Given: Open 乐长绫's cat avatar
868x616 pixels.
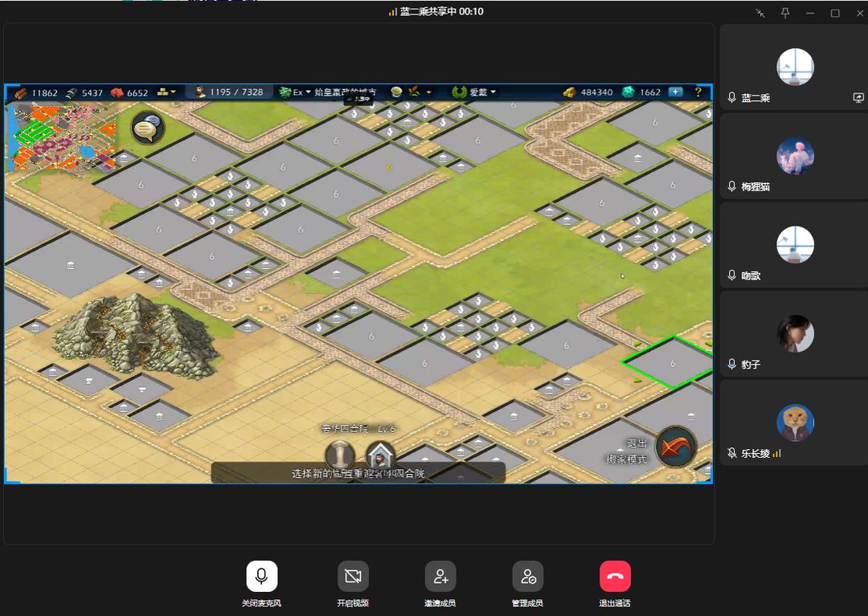Looking at the screenshot, I should click(795, 422).
